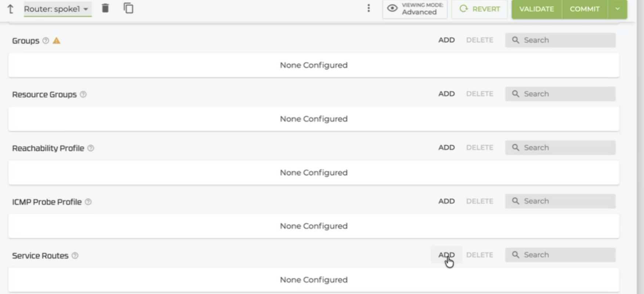Screen dimensions: 644x294
Task: Add a new Reachability Profile
Action: 446,147
